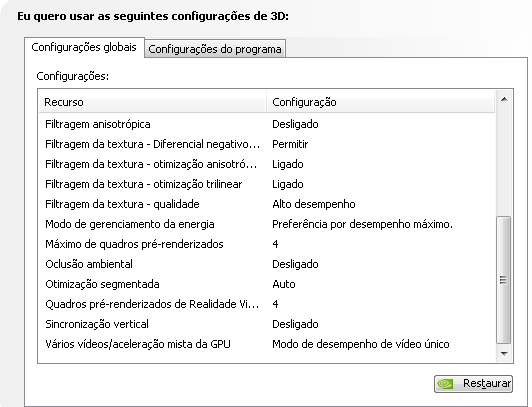
Task: Open Filtragem da textura - otimização trilinear value
Action: [x=288, y=184]
